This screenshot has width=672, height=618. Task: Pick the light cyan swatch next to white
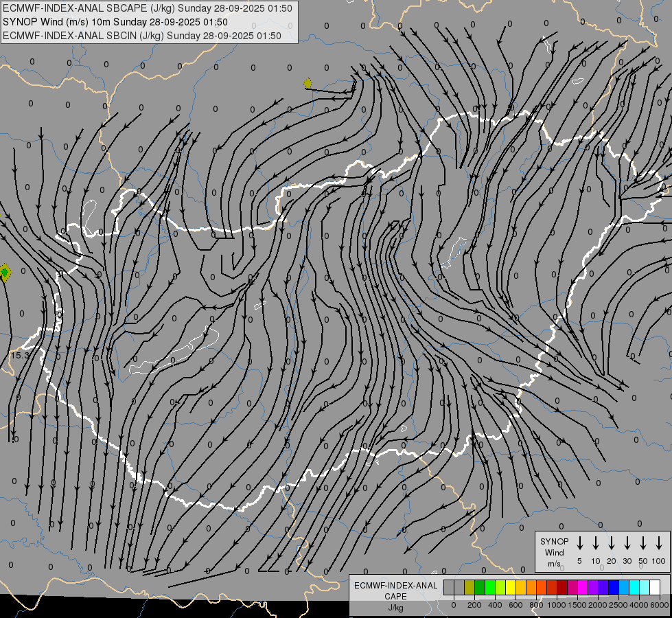point(645,587)
